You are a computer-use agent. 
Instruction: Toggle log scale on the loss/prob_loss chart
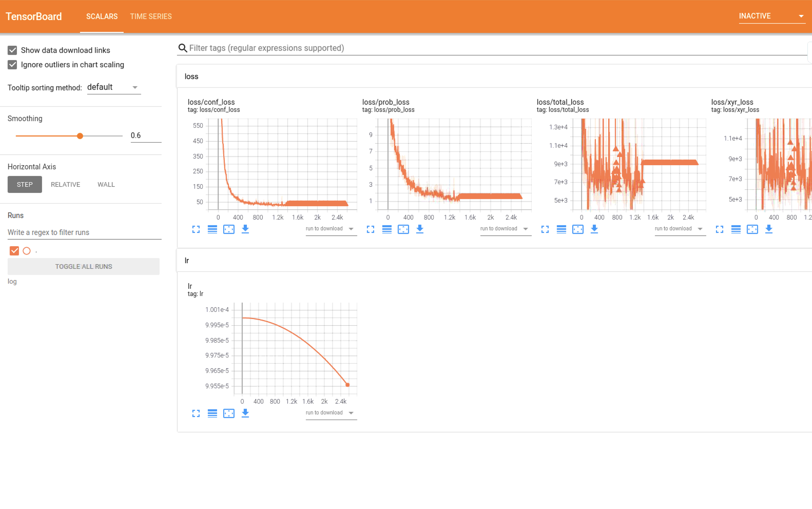(x=387, y=229)
